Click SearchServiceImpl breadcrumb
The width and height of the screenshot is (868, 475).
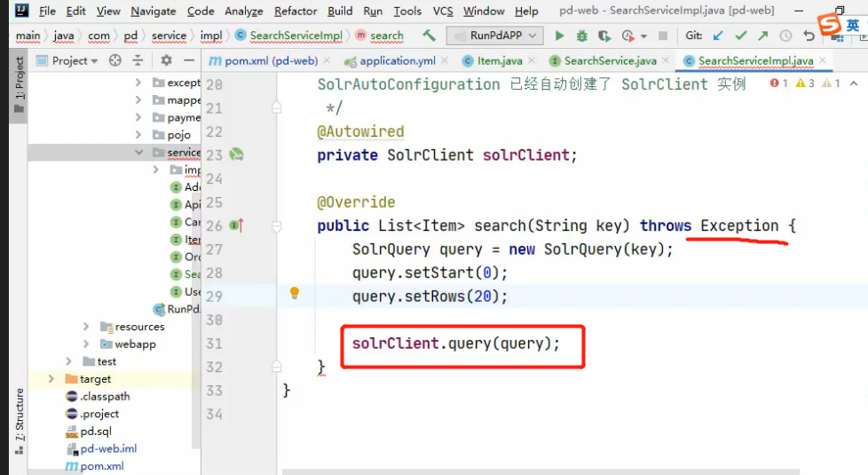point(289,36)
